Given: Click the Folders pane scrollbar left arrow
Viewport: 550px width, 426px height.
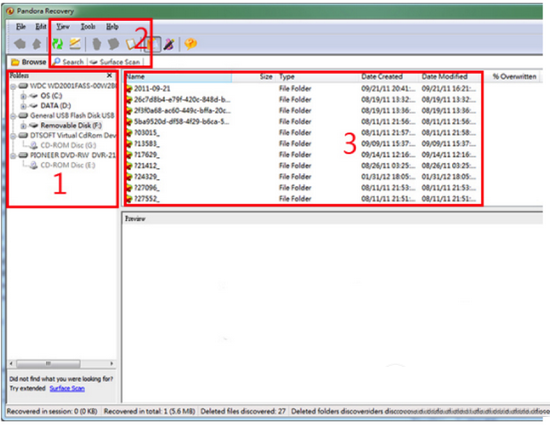Looking at the screenshot, I should coord(11,364).
